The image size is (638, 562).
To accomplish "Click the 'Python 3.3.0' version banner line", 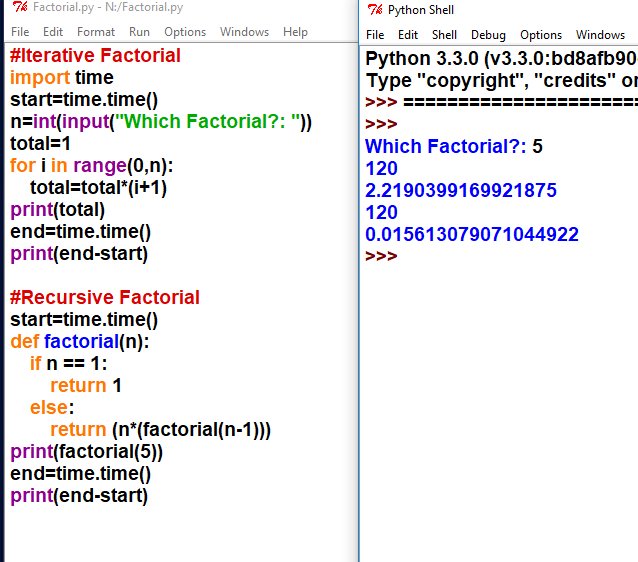I will pyautogui.click(x=501, y=59).
